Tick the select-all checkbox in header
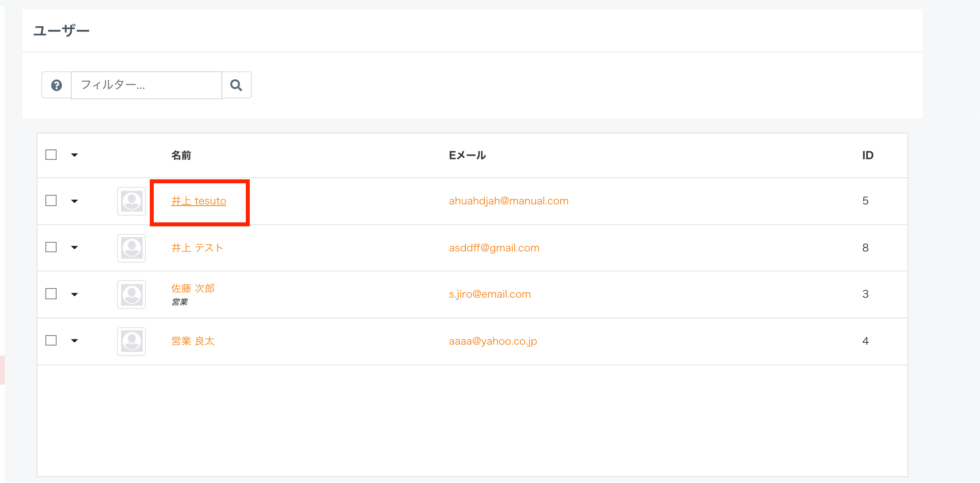 [x=51, y=155]
